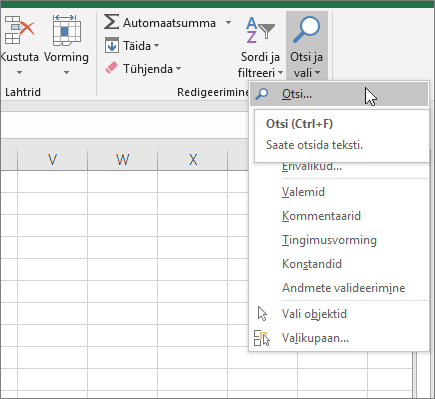This screenshot has height=399, width=435.
Task: Click the magnifier icon beside Otsi...
Action: coord(262,94)
